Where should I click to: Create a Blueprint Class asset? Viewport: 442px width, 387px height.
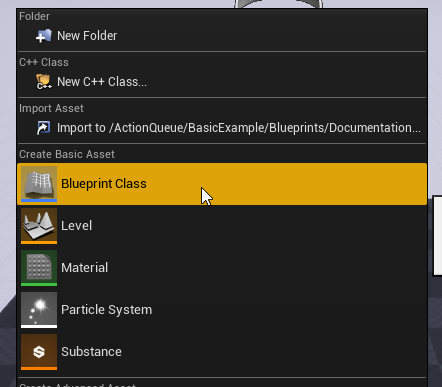(x=222, y=184)
